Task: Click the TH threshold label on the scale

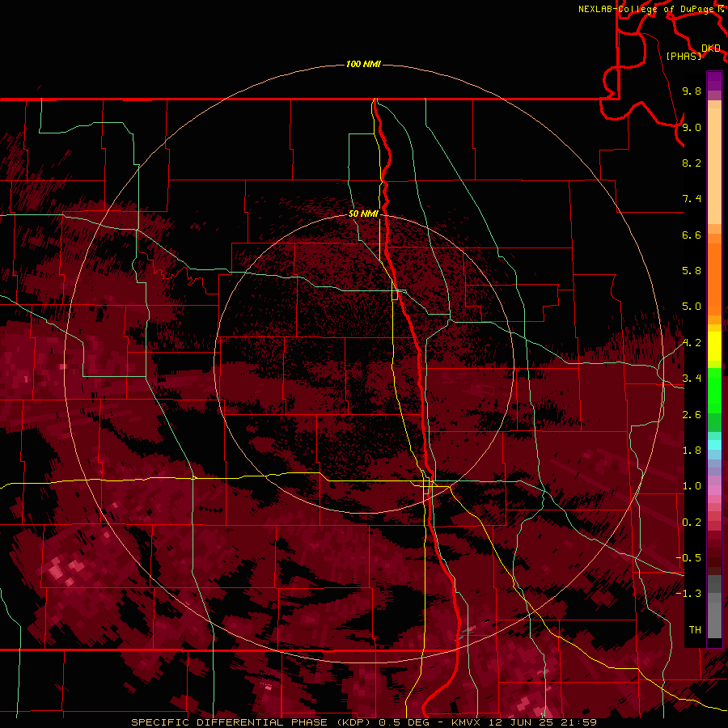Action: (x=695, y=629)
